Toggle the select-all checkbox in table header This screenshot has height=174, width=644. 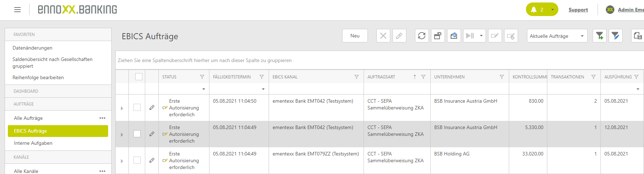click(139, 77)
